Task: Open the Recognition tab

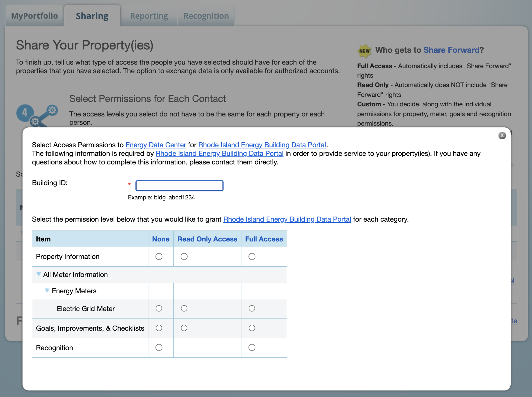Action: [x=206, y=16]
